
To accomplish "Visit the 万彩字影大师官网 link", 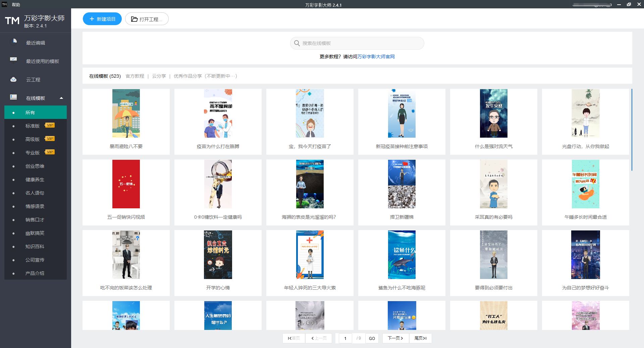I will pos(376,57).
